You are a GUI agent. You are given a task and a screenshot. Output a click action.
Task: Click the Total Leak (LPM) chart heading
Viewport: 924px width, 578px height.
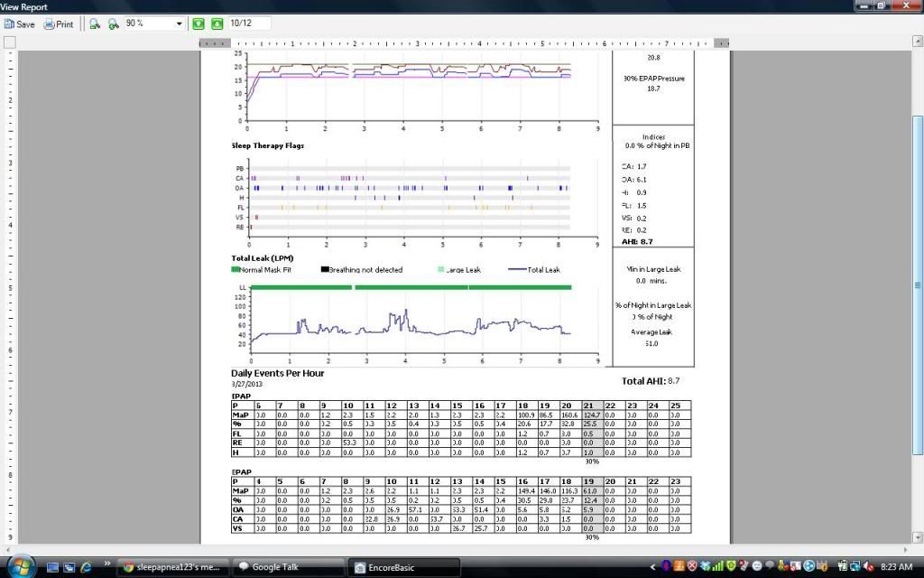(x=263, y=258)
